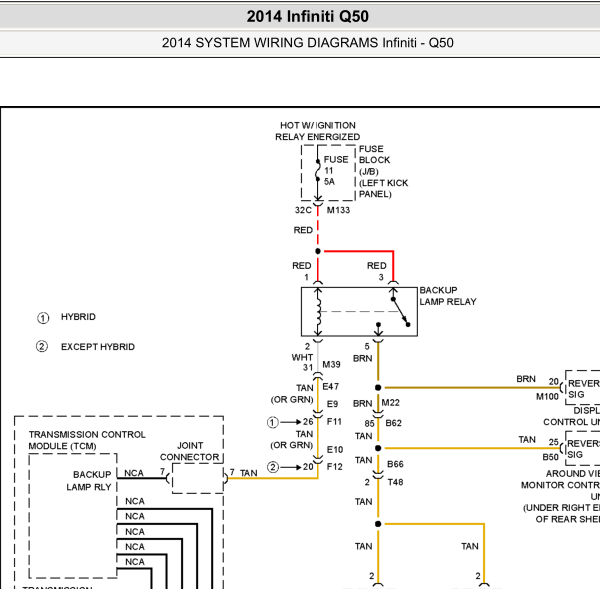This screenshot has height=589, width=600.
Task: Click the "BACKUP LAMP RLY" text in the TCM
Action: point(90,481)
